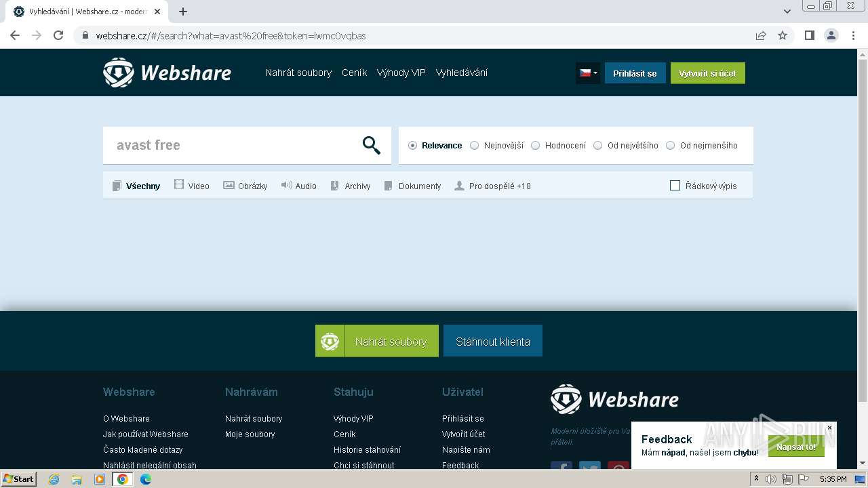Click the Webshare logo in header

(x=167, y=73)
